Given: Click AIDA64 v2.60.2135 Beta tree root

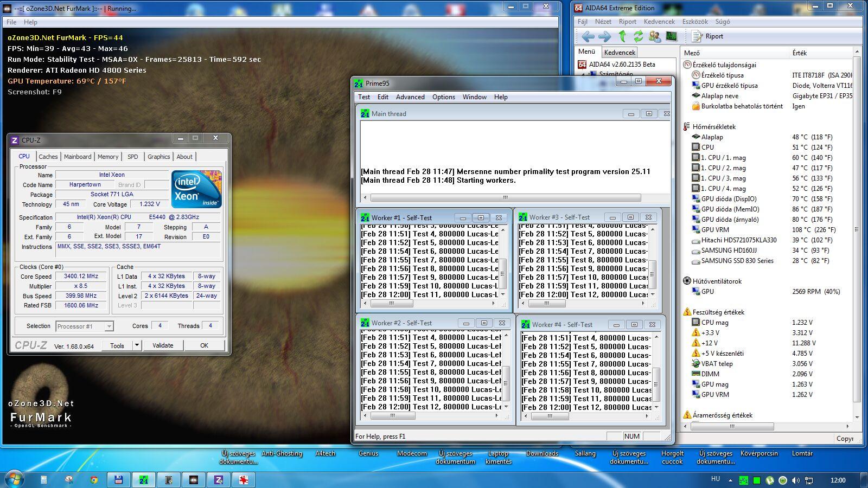Looking at the screenshot, I should point(617,64).
